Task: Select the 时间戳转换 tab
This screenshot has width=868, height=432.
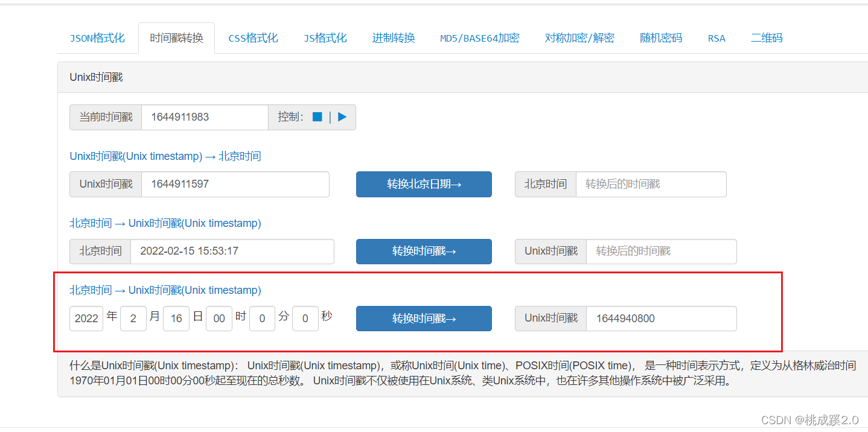Action: click(x=176, y=38)
